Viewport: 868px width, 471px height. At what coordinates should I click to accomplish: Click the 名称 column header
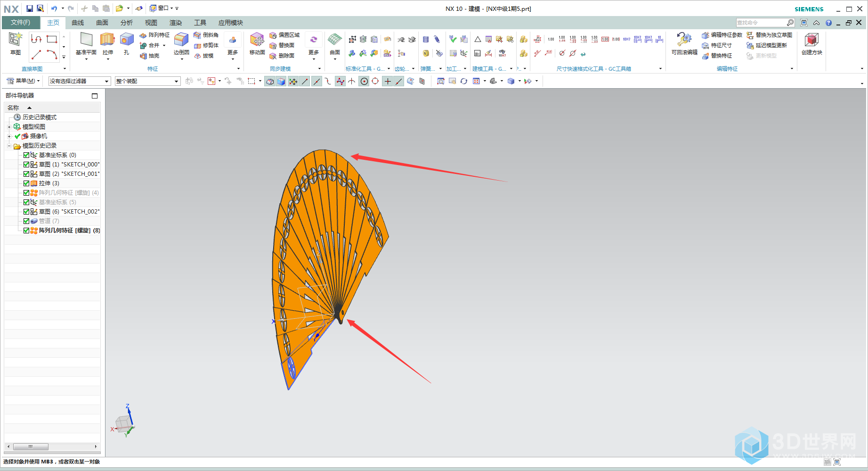53,108
